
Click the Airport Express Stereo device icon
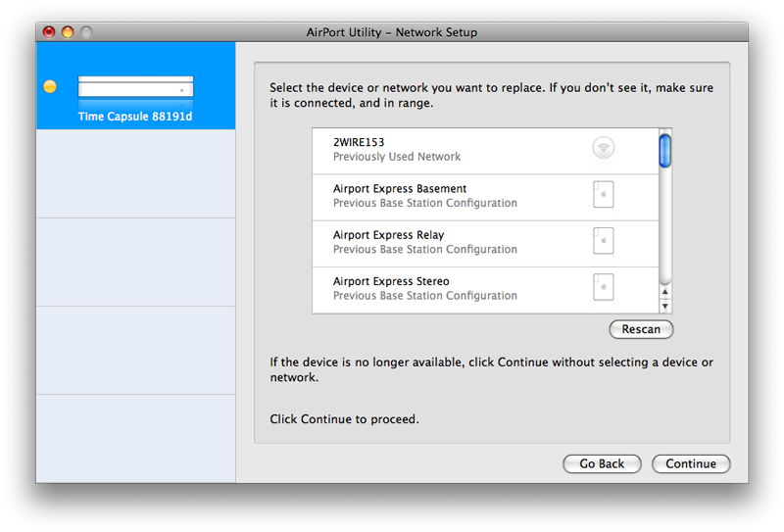[x=603, y=287]
